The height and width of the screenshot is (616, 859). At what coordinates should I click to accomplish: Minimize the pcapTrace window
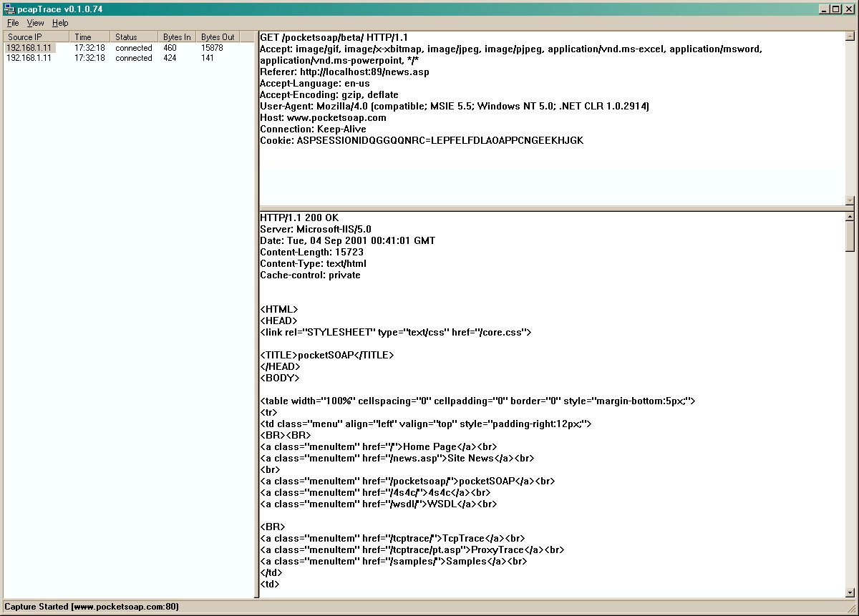point(823,9)
